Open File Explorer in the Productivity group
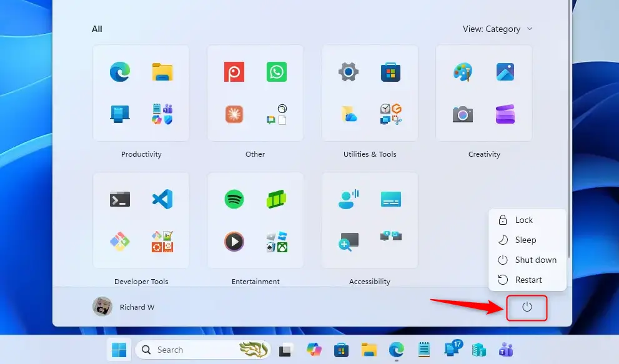Image resolution: width=619 pixels, height=364 pixels. click(x=162, y=72)
